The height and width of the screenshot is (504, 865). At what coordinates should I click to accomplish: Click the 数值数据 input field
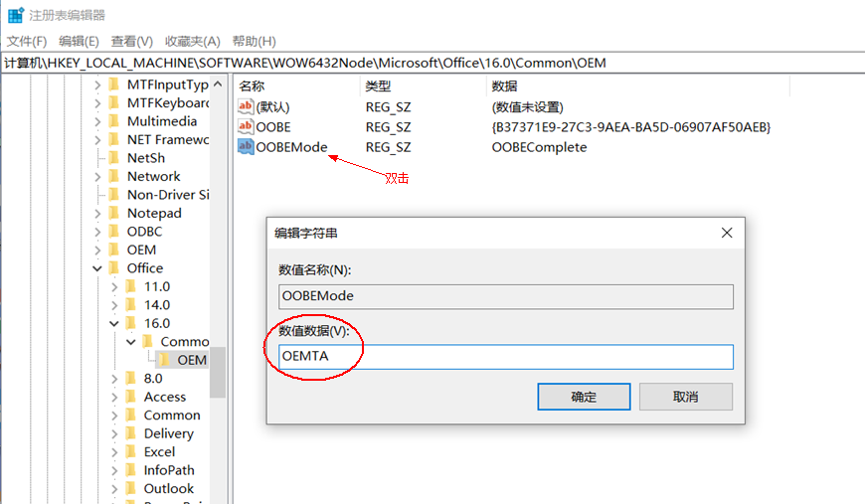pyautogui.click(x=506, y=357)
